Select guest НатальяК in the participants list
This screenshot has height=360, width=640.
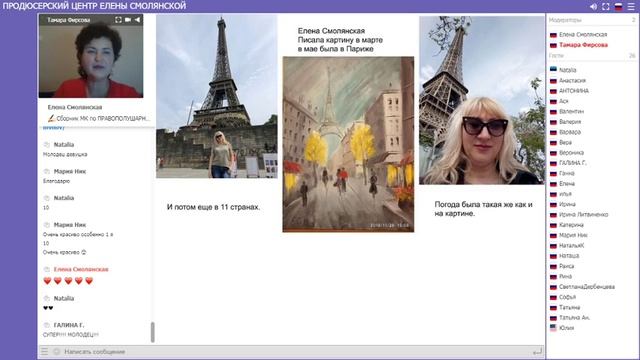571,246
